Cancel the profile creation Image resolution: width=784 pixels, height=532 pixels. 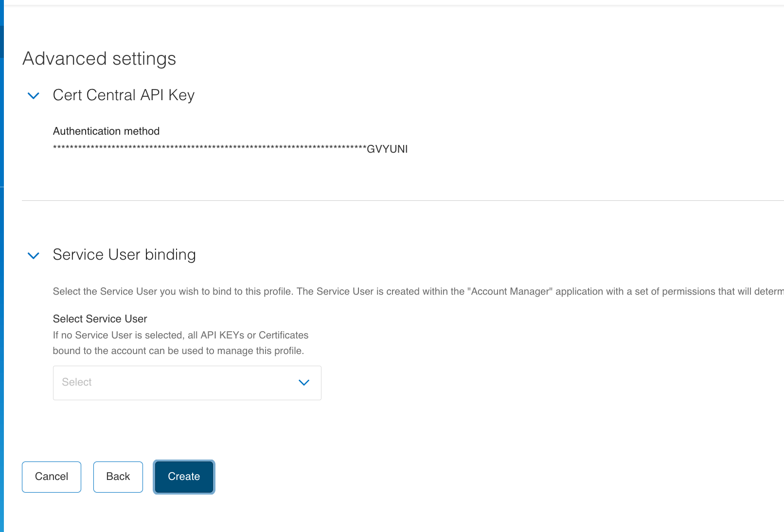point(52,477)
